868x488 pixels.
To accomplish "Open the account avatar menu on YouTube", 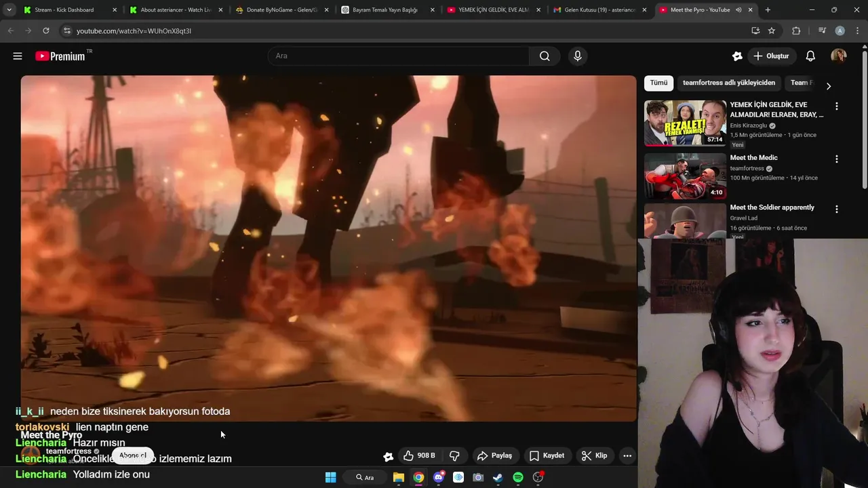I will (x=839, y=56).
